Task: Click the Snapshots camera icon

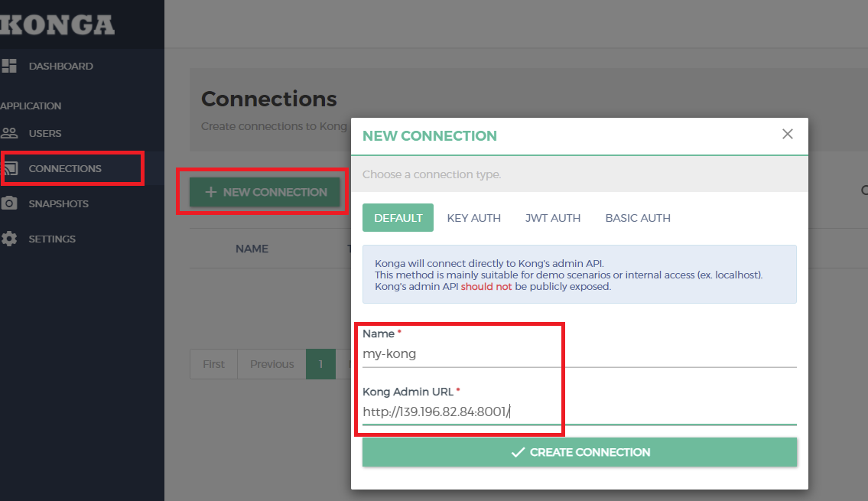Action: pyautogui.click(x=9, y=203)
